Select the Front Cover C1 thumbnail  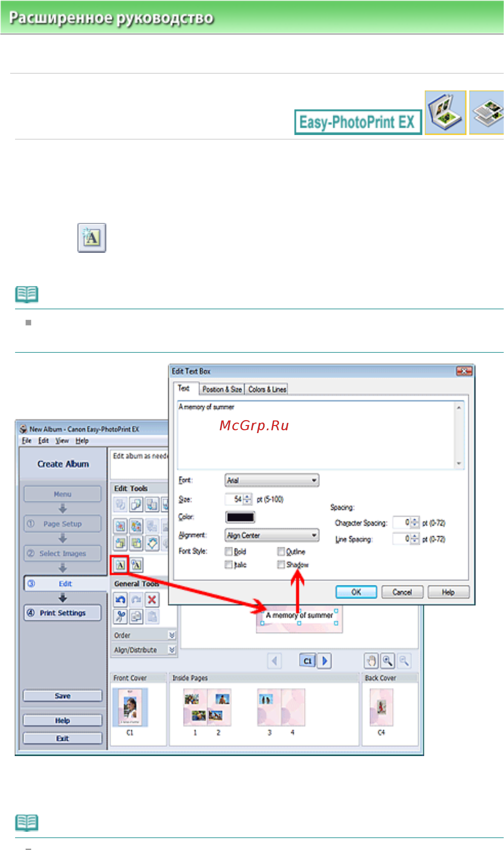[x=130, y=707]
